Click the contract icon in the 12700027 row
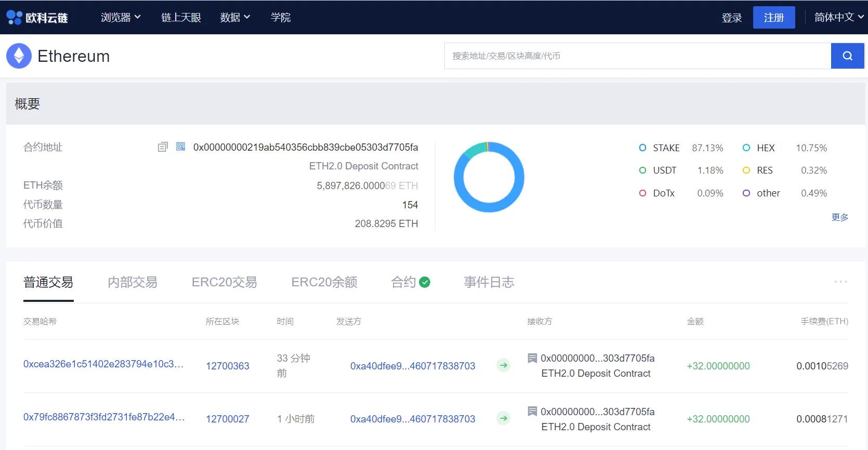The image size is (868, 450). 532,412
